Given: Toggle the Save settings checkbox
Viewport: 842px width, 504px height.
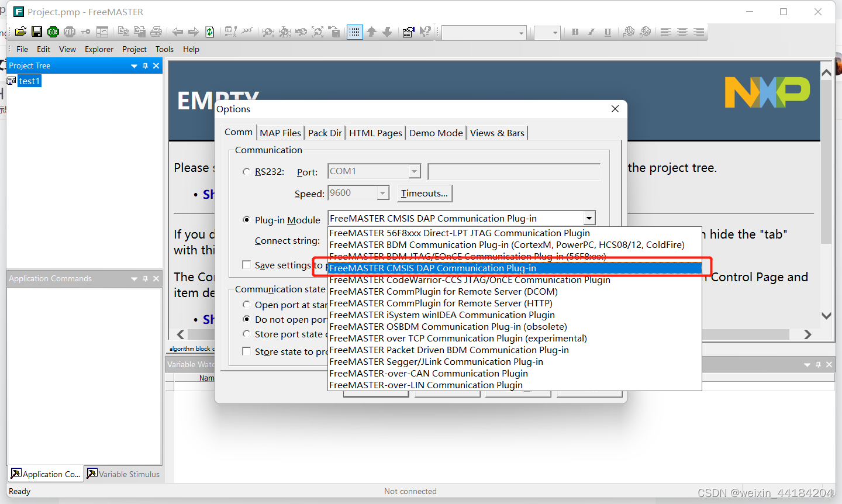Looking at the screenshot, I should point(247,265).
